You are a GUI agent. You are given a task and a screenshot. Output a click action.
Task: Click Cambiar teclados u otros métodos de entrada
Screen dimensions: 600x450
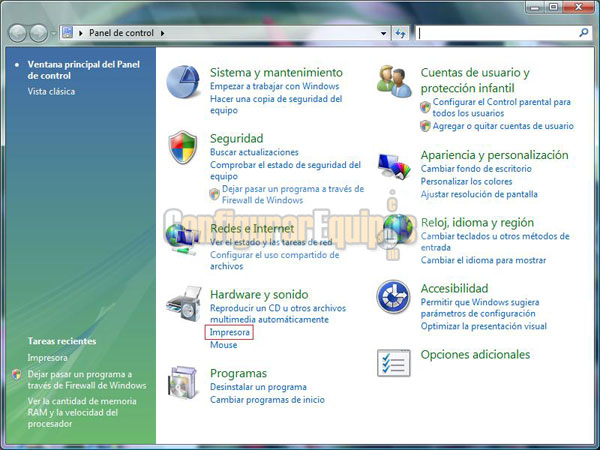[495, 242]
